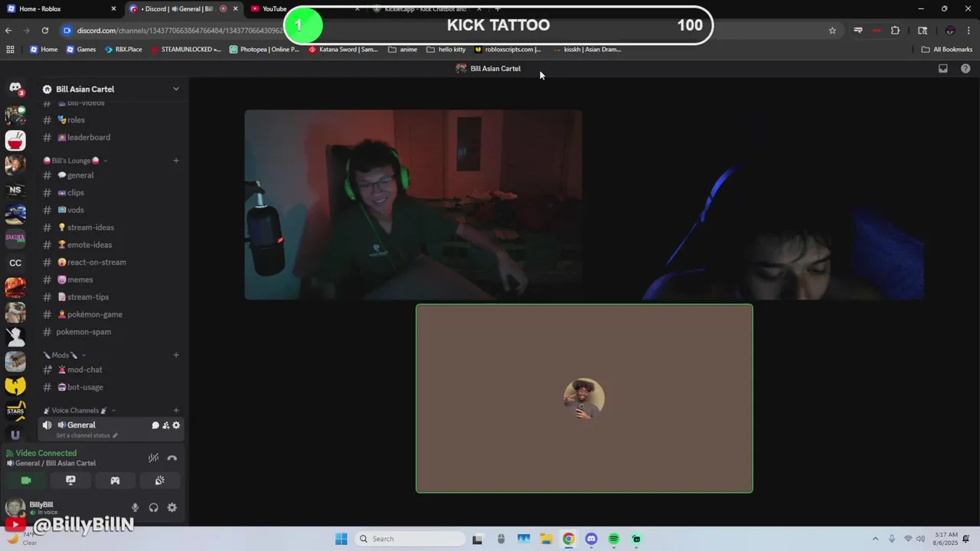The width and height of the screenshot is (980, 551).
Task: Open the react-on-stream channel
Action: 111,262
